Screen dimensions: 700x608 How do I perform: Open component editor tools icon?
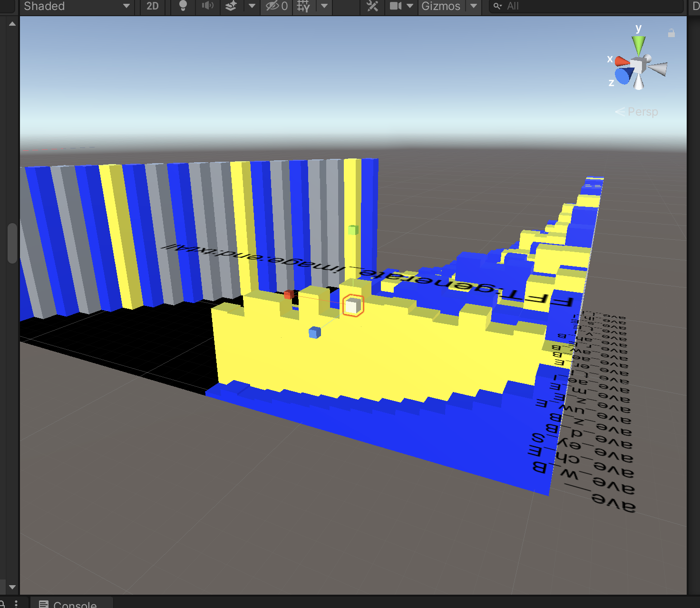coord(372,6)
